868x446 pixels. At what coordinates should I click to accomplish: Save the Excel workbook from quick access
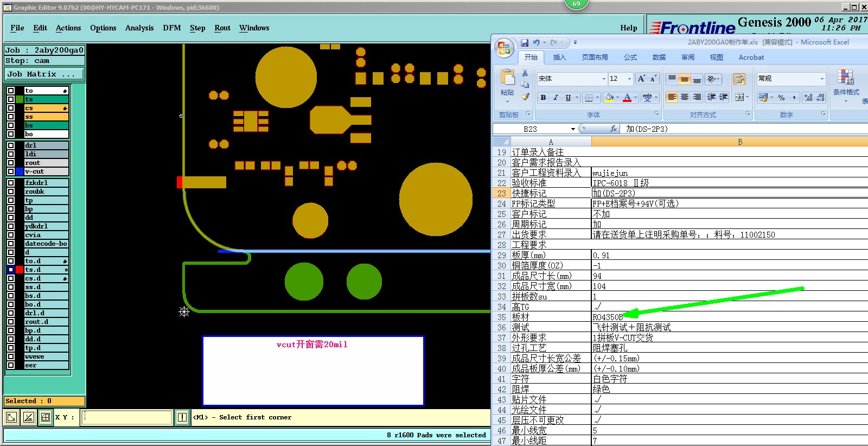(x=525, y=42)
